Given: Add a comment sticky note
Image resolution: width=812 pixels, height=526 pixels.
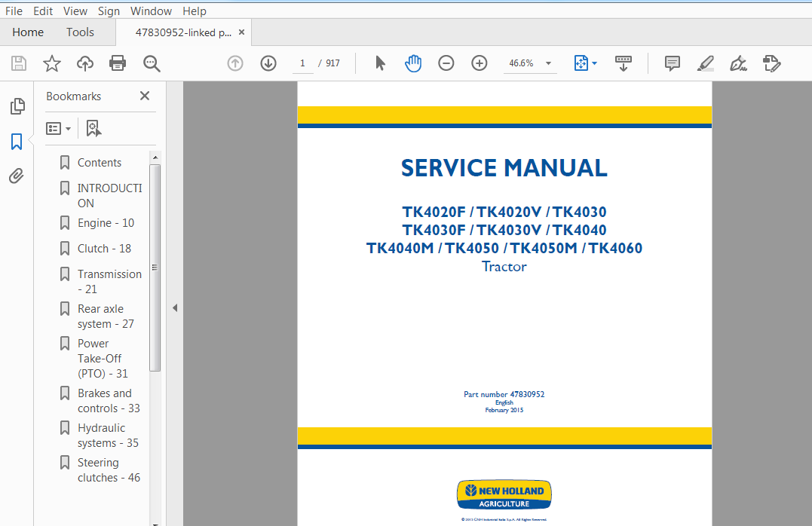Looking at the screenshot, I should 673,63.
